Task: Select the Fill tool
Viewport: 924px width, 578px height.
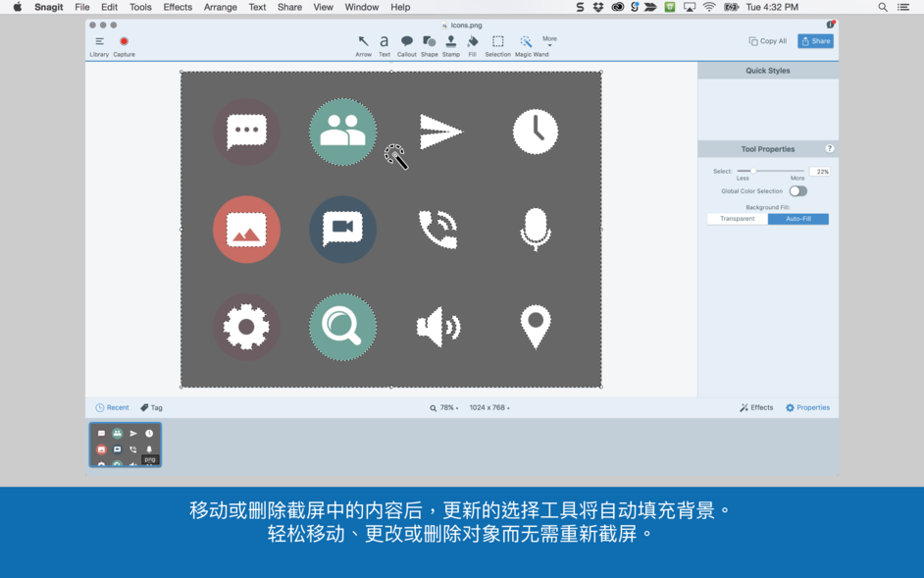Action: [472, 46]
